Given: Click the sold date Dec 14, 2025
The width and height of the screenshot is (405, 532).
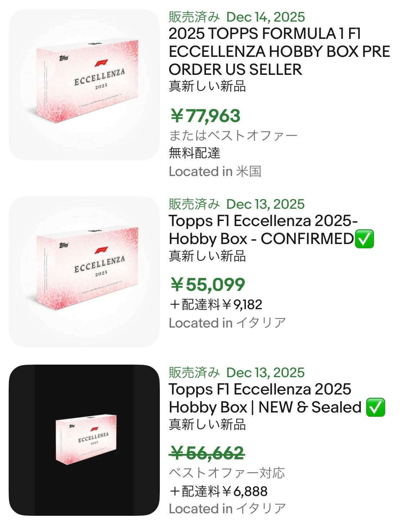Looking at the screenshot, I should point(266,17).
